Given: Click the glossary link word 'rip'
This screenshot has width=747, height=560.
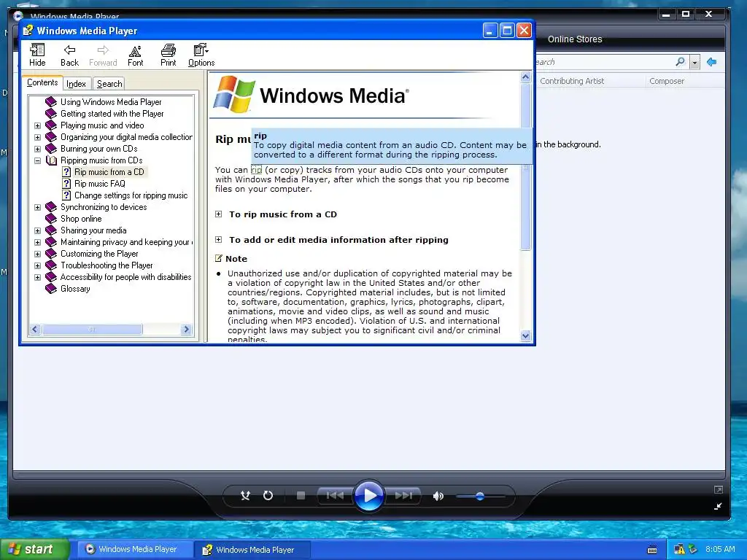Looking at the screenshot, I should coord(256,170).
